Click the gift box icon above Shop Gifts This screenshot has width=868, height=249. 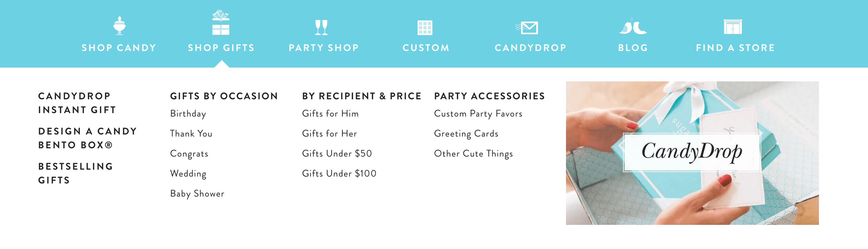[x=221, y=22]
